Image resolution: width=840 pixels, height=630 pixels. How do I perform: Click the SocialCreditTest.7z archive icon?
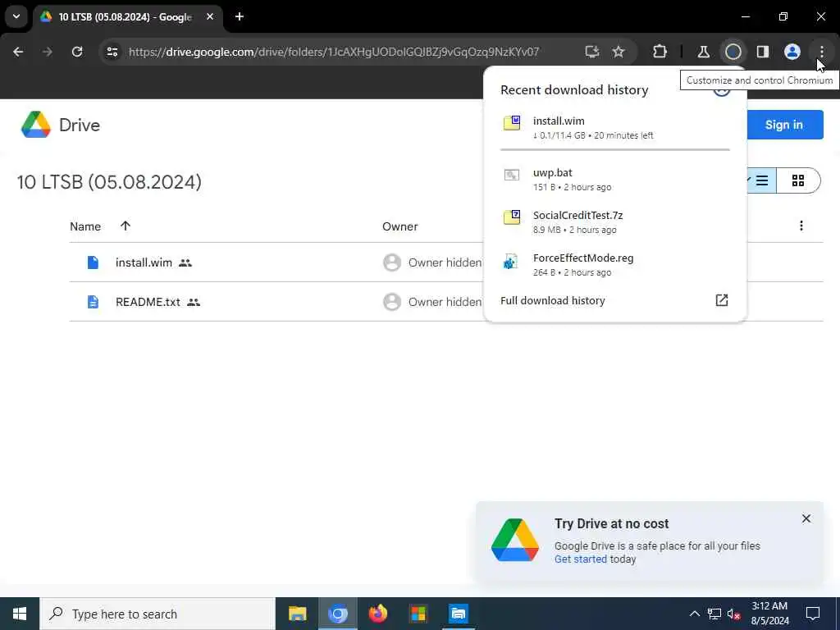[512, 217]
